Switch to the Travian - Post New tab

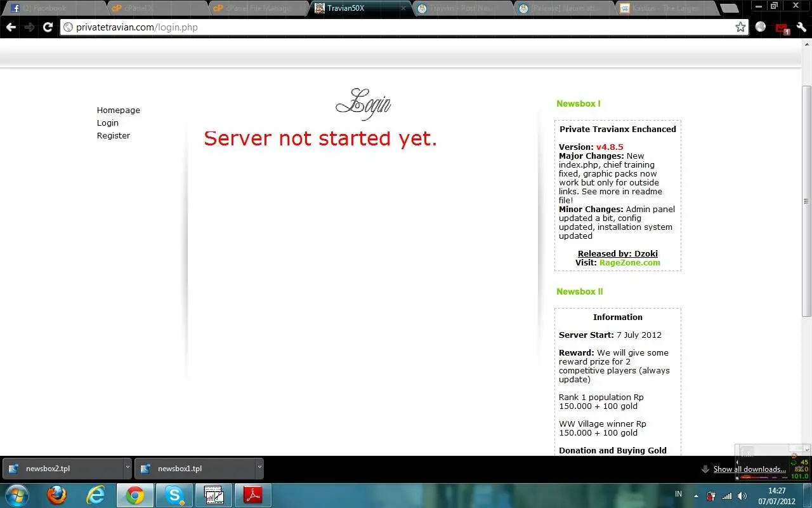tap(462, 8)
